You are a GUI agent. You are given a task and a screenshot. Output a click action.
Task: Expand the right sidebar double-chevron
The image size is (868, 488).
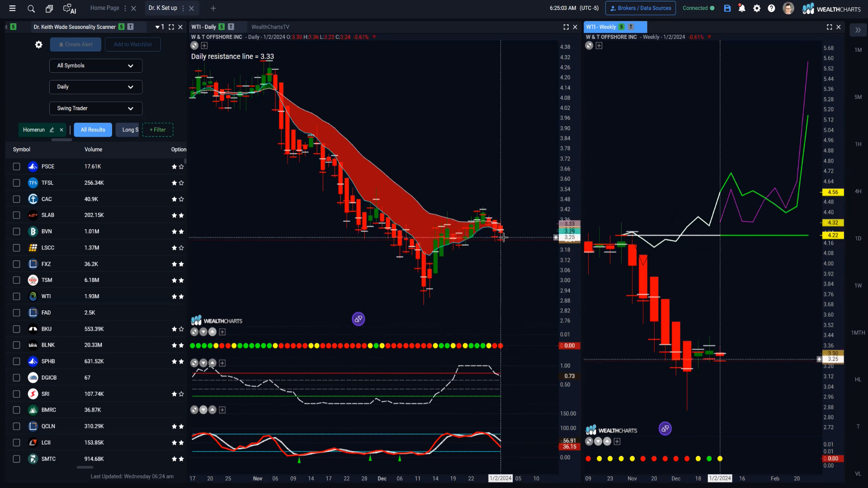858,30
